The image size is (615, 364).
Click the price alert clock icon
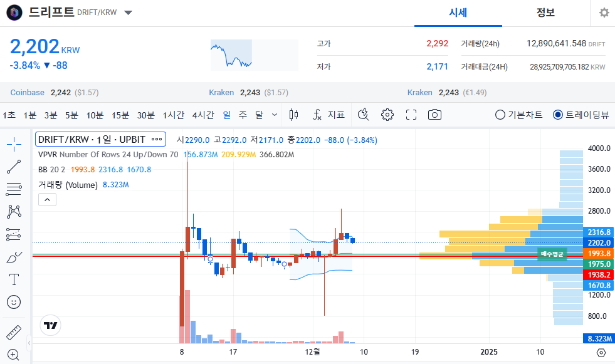click(364, 115)
